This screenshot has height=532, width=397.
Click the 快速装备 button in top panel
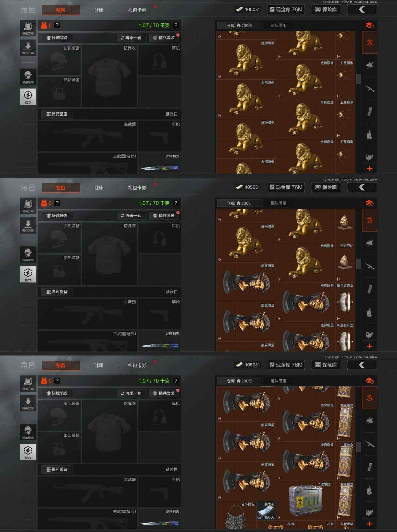click(x=57, y=38)
